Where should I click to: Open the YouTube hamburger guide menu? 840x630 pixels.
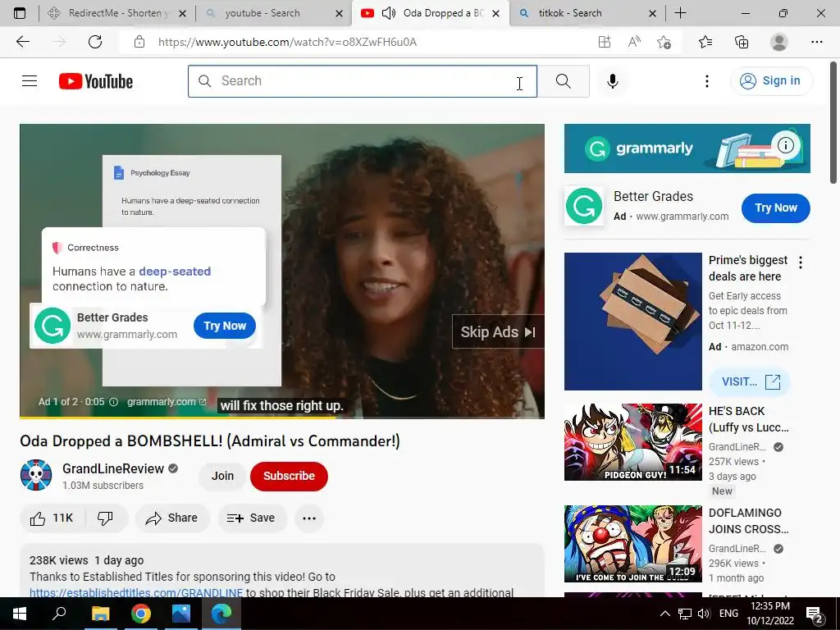tap(30, 81)
